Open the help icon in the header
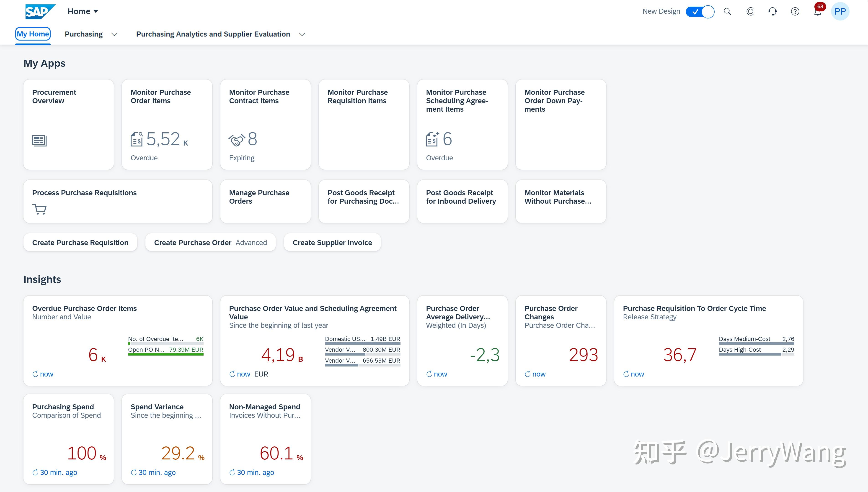Image resolution: width=868 pixels, height=492 pixels. (795, 11)
